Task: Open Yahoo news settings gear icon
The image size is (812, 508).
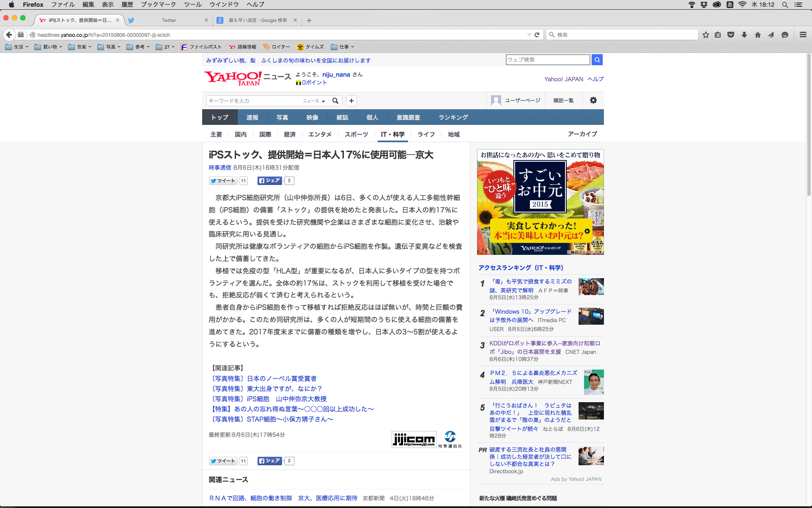Action: point(593,100)
